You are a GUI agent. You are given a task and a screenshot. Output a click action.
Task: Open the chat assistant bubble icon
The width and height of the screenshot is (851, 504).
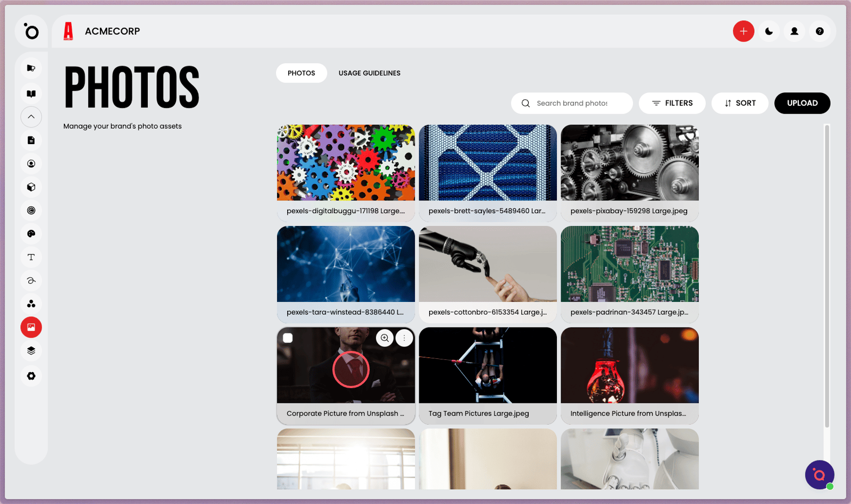pos(820,475)
